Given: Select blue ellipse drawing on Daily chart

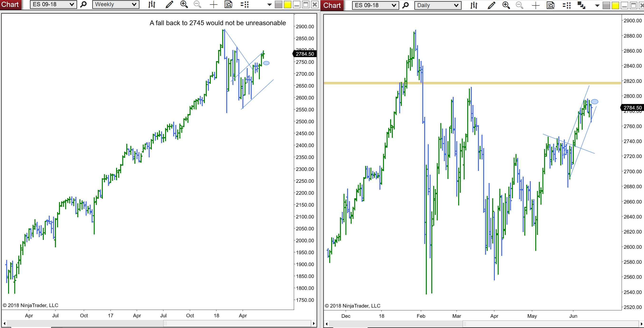Looking at the screenshot, I should tap(595, 102).
